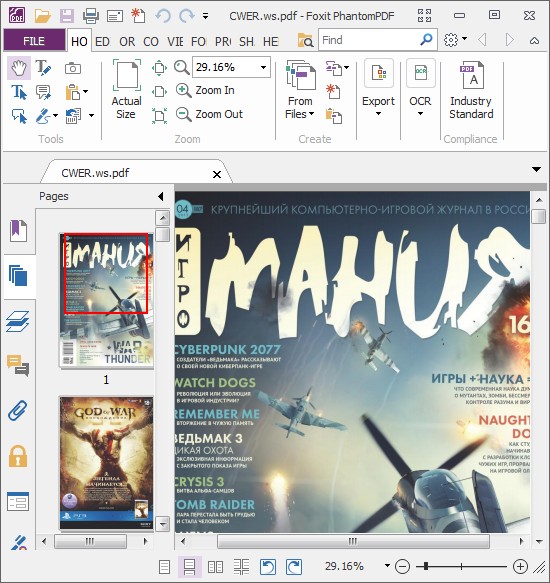550x583 pixels.
Task: Collapse the ribbon with up arrow
Action: 534,40
